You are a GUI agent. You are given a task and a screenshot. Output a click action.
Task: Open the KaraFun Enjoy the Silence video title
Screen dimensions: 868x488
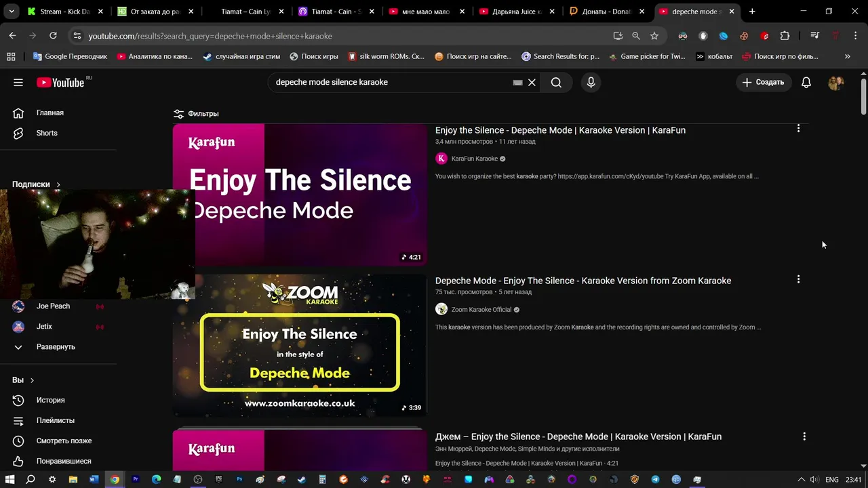(560, 130)
